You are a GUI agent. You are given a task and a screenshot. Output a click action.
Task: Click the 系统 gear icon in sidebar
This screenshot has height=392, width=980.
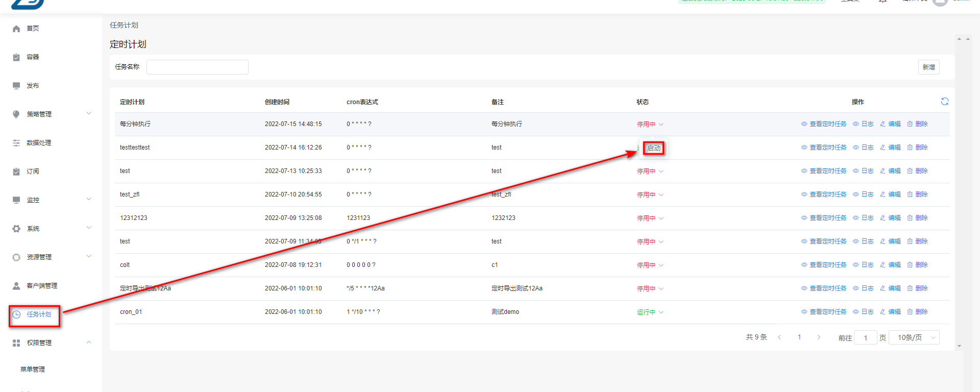(x=16, y=229)
